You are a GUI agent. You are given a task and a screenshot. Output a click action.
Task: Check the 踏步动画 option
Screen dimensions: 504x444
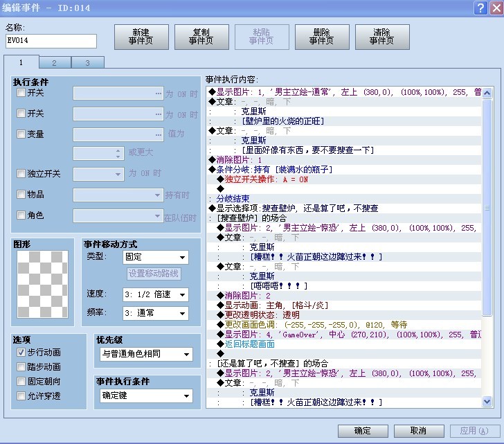point(21,367)
